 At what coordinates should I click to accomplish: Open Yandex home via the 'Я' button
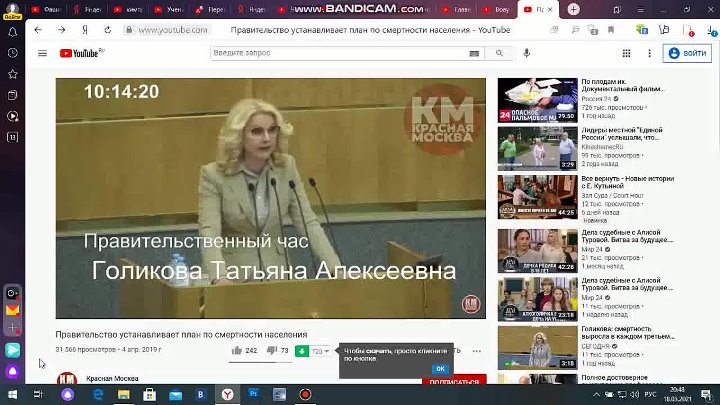(85, 30)
